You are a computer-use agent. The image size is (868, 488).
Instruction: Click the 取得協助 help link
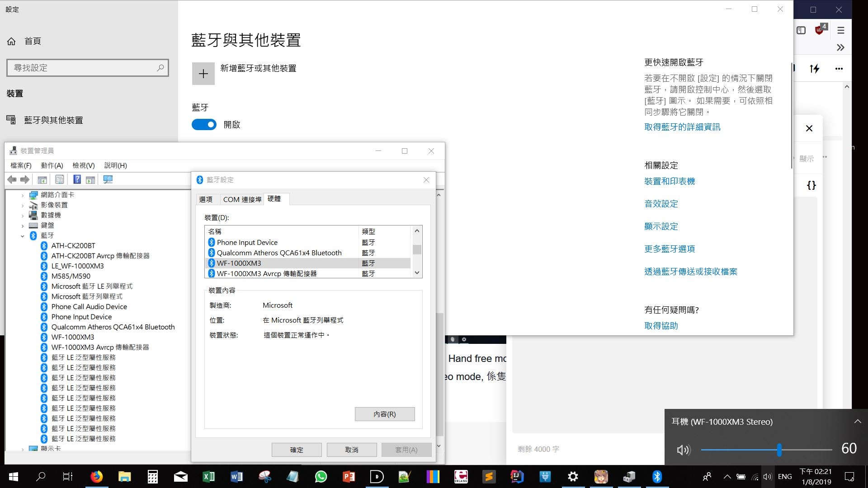tap(661, 326)
